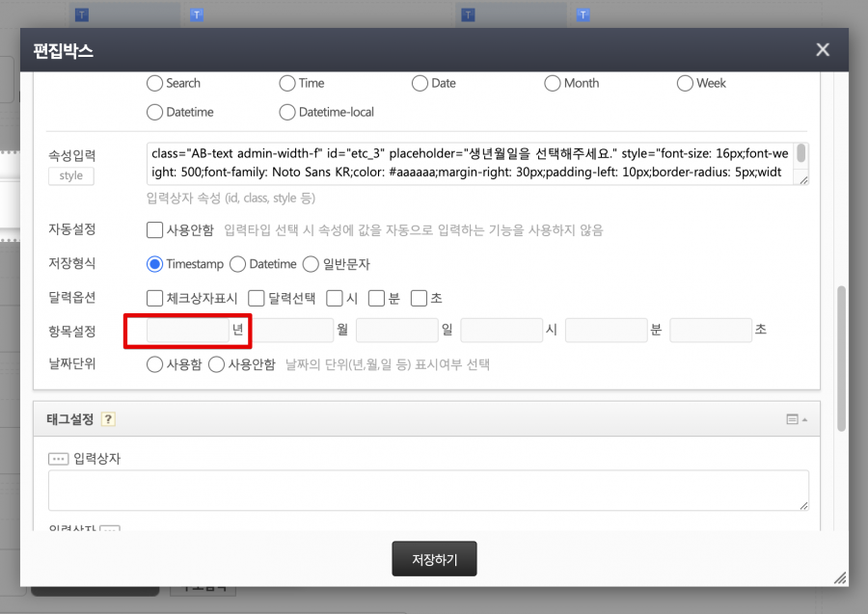Click the dialog's vertical scrollbar thumb
This screenshot has height=614, width=868.
click(x=841, y=357)
